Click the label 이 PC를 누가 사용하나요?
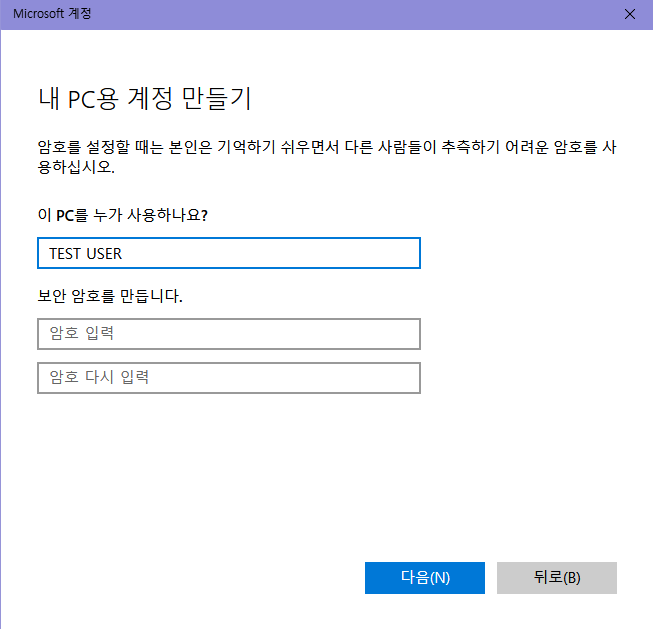The image size is (653, 629). coord(122,215)
